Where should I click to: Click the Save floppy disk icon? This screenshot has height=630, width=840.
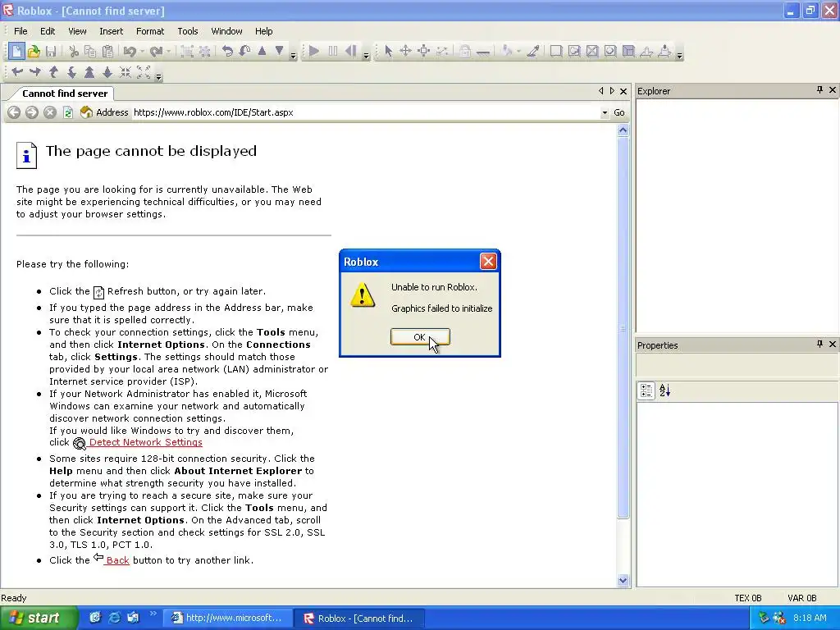click(x=51, y=52)
